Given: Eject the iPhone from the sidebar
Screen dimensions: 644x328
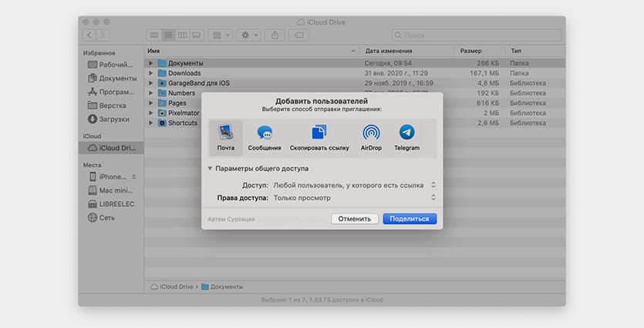Looking at the screenshot, I should (133, 177).
